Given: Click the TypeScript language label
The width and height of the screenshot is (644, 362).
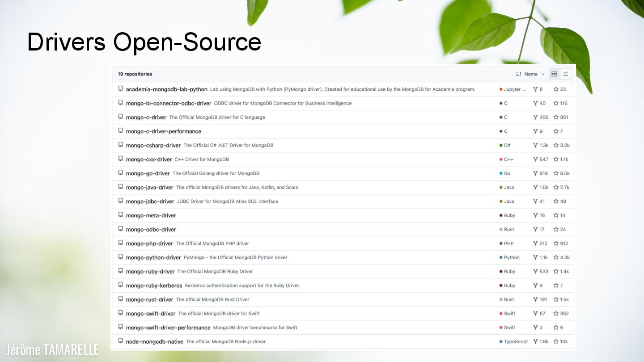Looking at the screenshot, I should point(516,342).
